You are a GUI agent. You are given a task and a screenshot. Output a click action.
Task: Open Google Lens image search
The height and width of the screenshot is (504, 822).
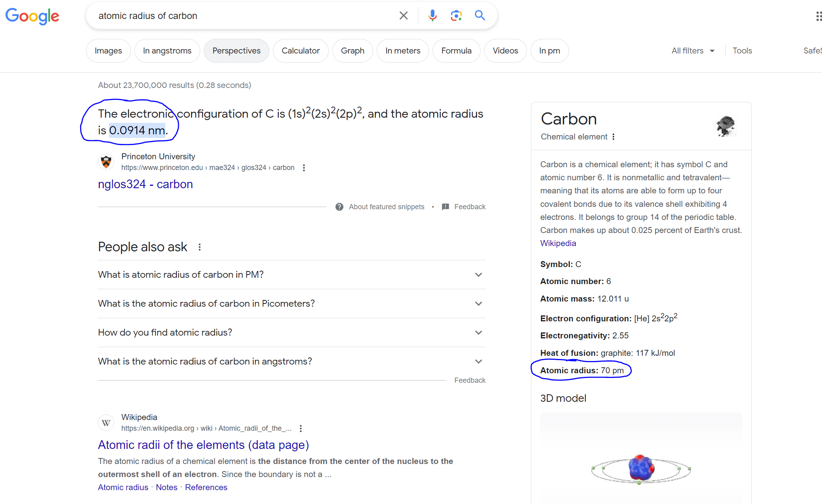click(x=456, y=16)
